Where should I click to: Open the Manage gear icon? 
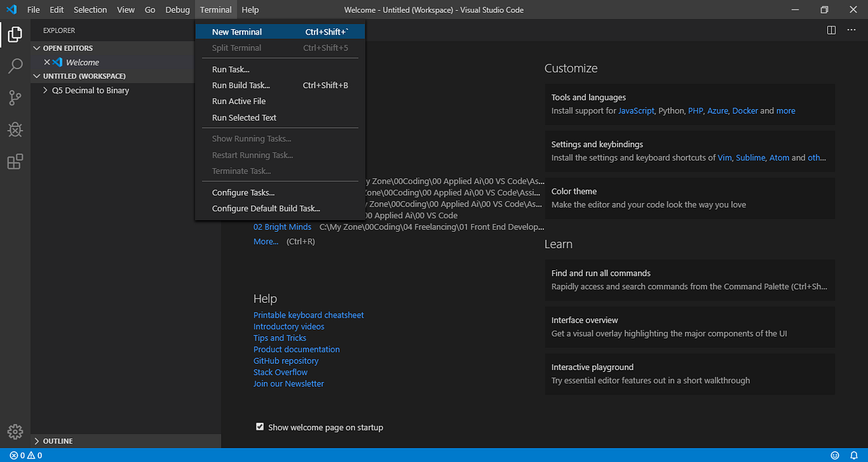click(x=15, y=432)
